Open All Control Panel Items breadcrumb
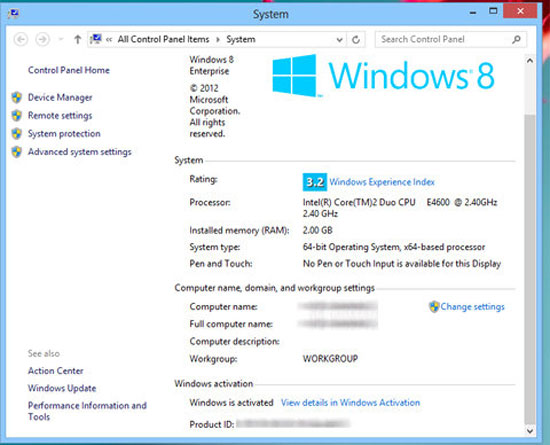The image size is (550, 445). [163, 39]
